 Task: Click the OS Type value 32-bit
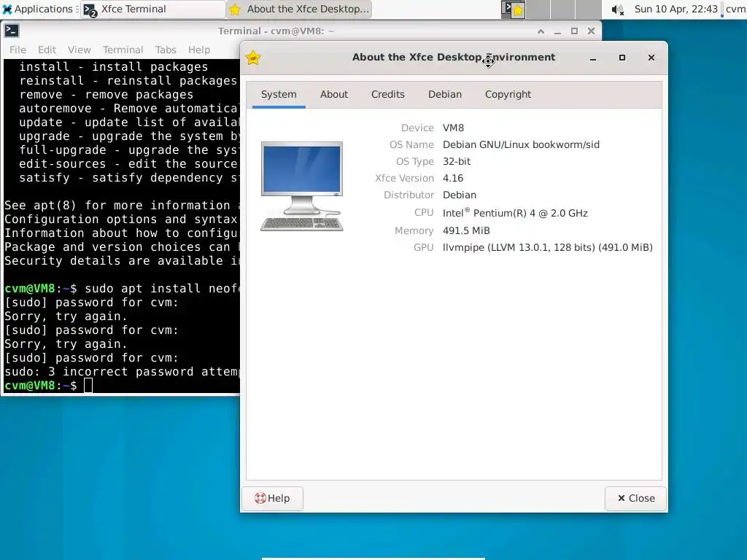click(457, 161)
